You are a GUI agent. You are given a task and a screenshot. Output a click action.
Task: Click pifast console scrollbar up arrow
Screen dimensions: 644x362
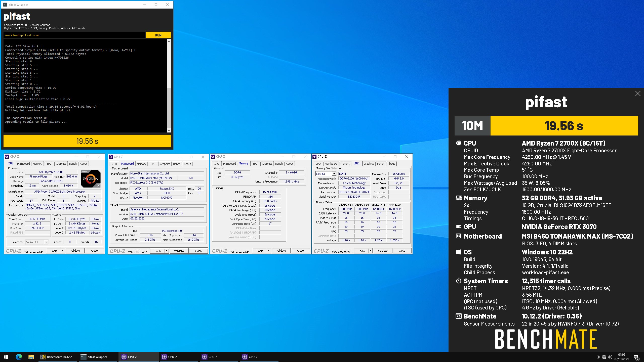point(169,41)
